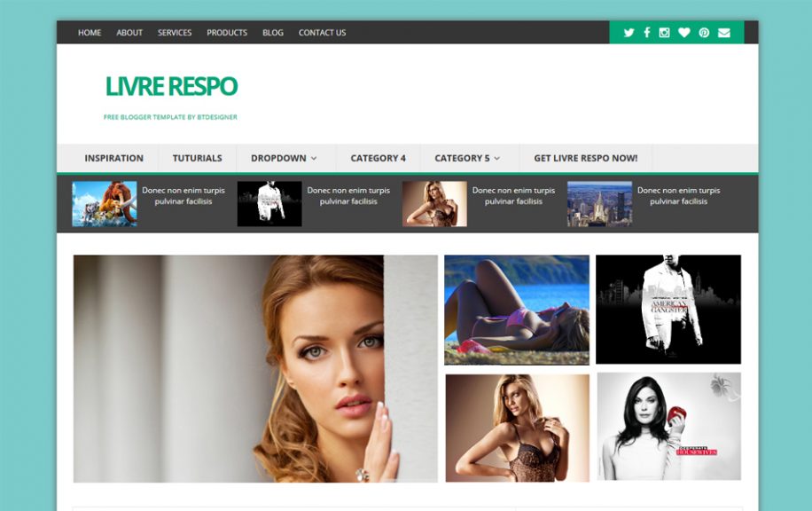Expand the DROPDOWN navigation menu
The width and height of the screenshot is (812, 511).
pyautogui.click(x=279, y=157)
